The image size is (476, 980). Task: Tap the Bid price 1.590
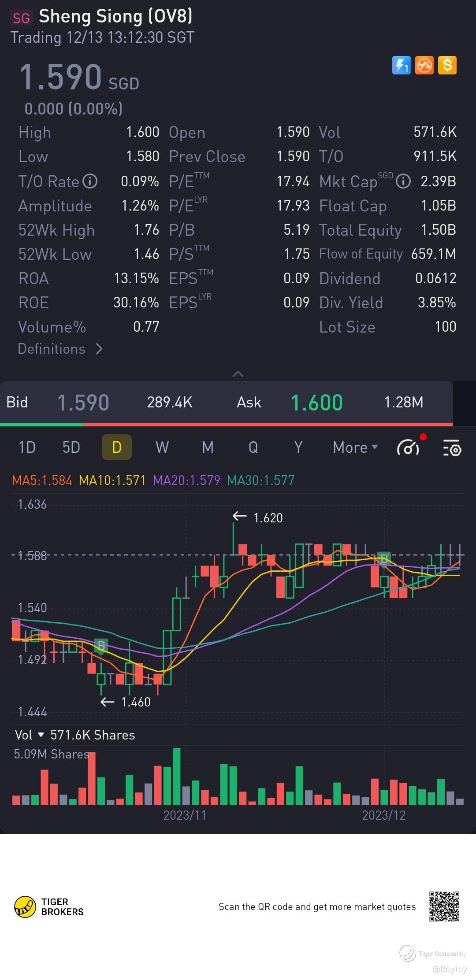click(x=83, y=402)
